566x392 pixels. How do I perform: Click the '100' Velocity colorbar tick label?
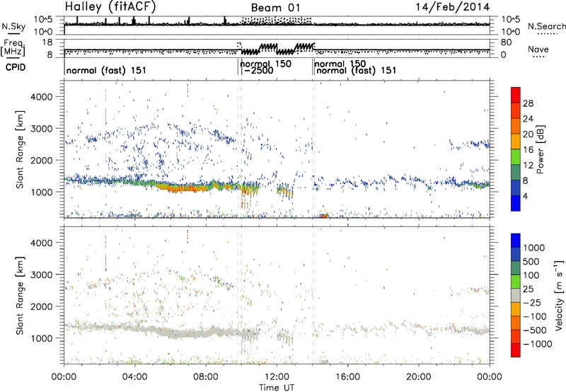[531, 275]
